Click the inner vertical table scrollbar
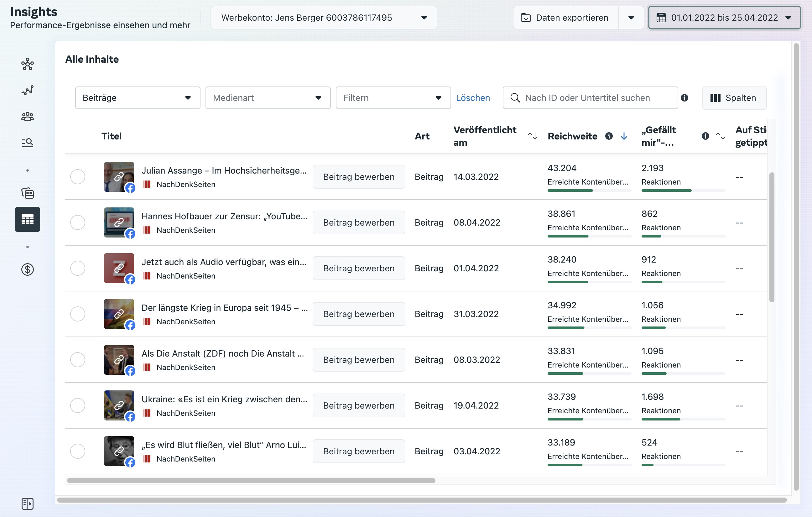 772,237
